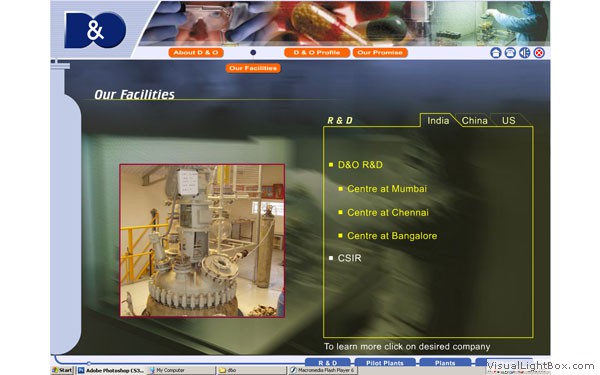Open the telephone contact icon
Screen dimensions: 600x375
[510, 53]
